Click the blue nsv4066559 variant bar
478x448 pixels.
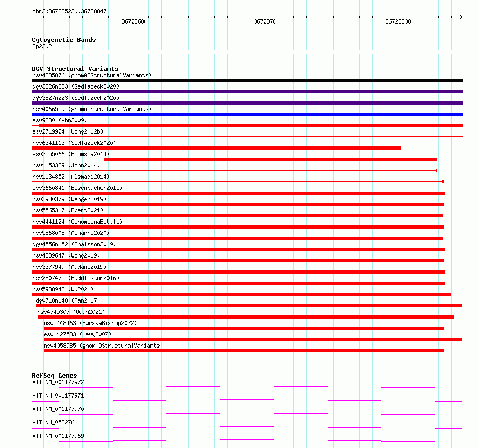coord(247,114)
